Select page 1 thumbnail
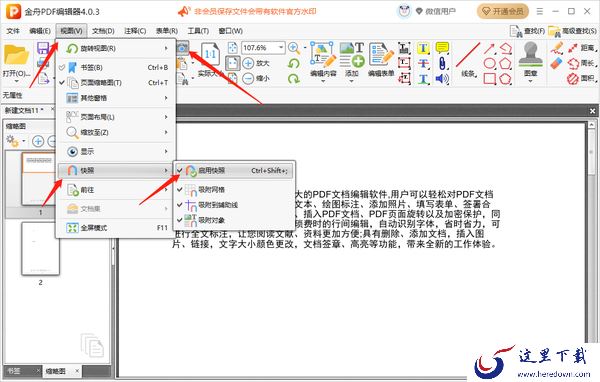Viewport: 600px width, 382px height. [39, 179]
